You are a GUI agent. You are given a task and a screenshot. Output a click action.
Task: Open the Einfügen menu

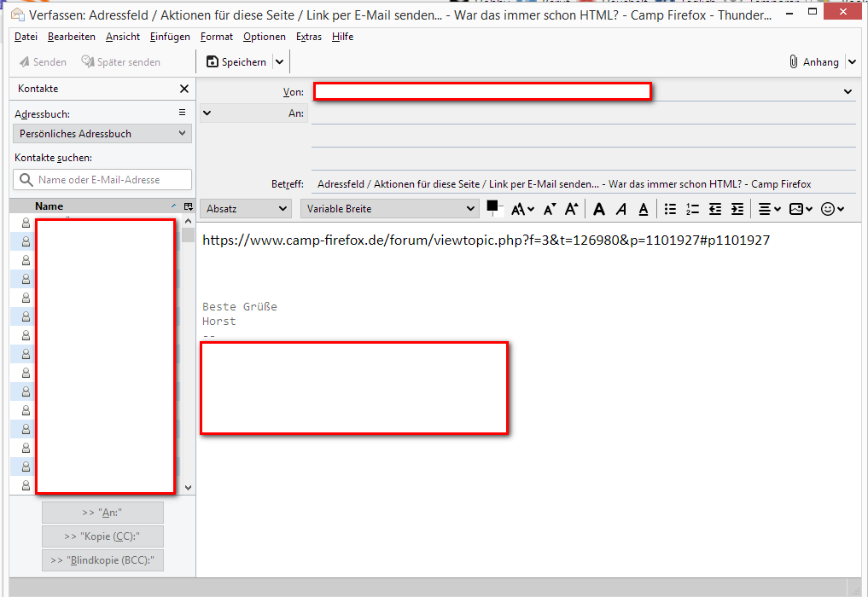tap(170, 37)
